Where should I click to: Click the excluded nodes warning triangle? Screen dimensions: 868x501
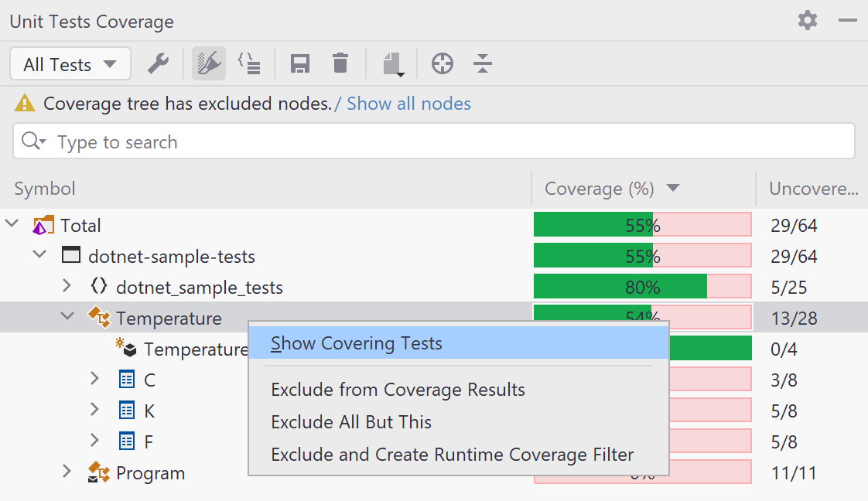click(x=22, y=102)
